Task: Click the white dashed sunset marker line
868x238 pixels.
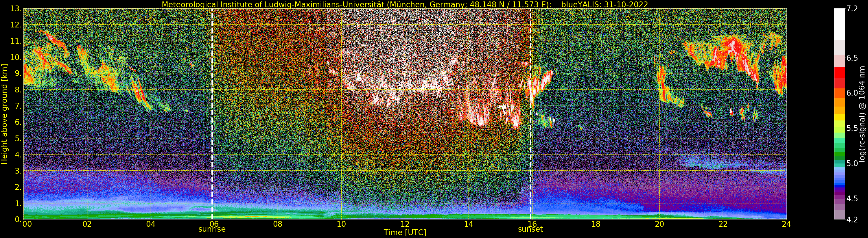Action: pyautogui.click(x=531, y=114)
